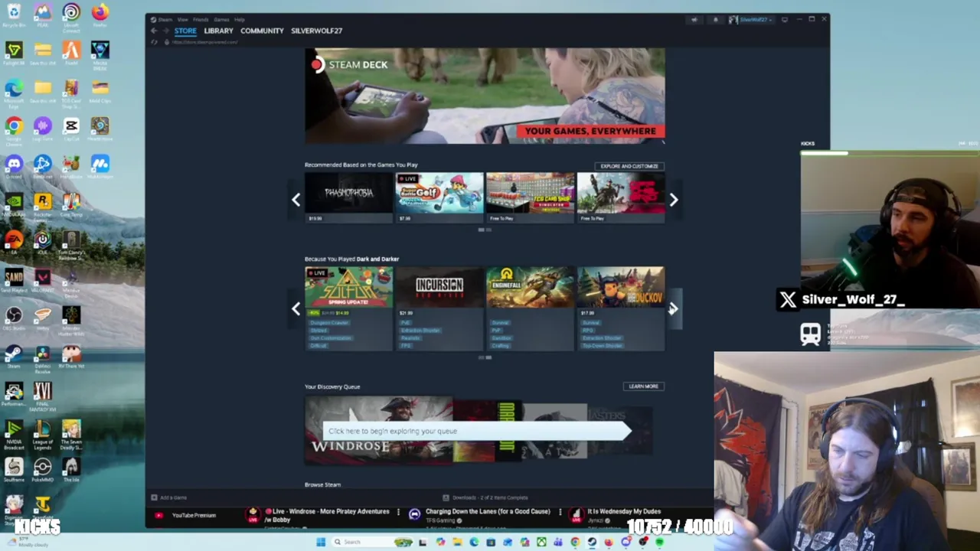Open Spotify in the taskbar
Image resolution: width=980 pixels, height=551 pixels.
click(x=660, y=542)
